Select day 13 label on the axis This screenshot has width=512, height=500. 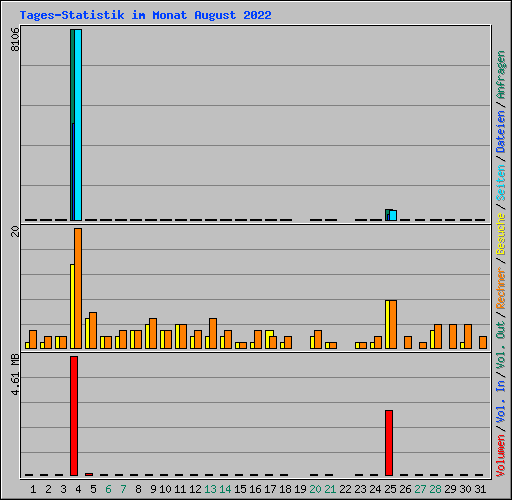[210, 489]
